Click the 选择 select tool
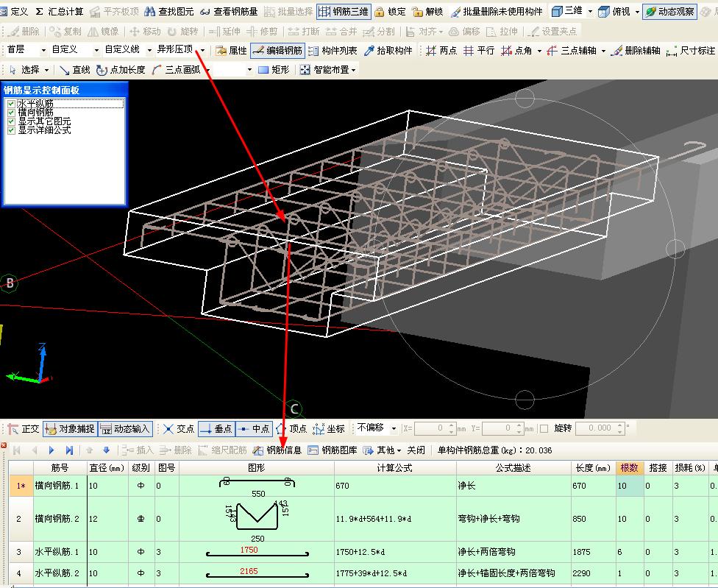The width and height of the screenshot is (718, 588). click(x=25, y=70)
